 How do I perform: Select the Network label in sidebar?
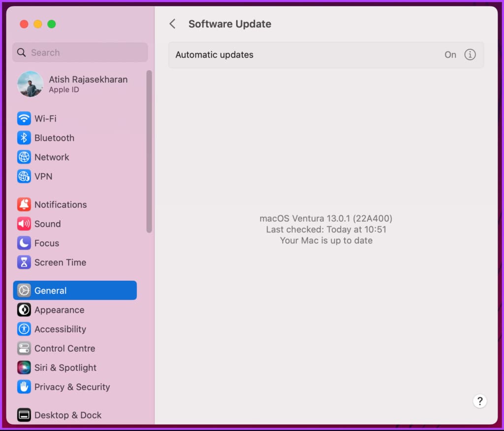(52, 157)
